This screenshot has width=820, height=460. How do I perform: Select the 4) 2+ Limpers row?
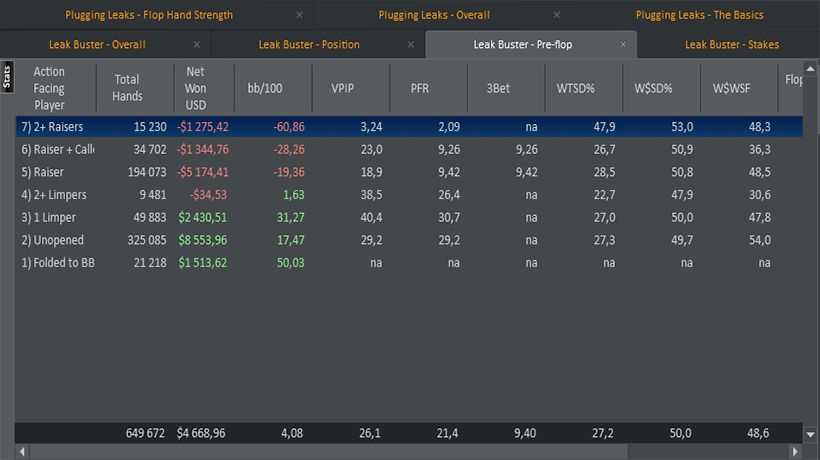pyautogui.click(x=409, y=194)
